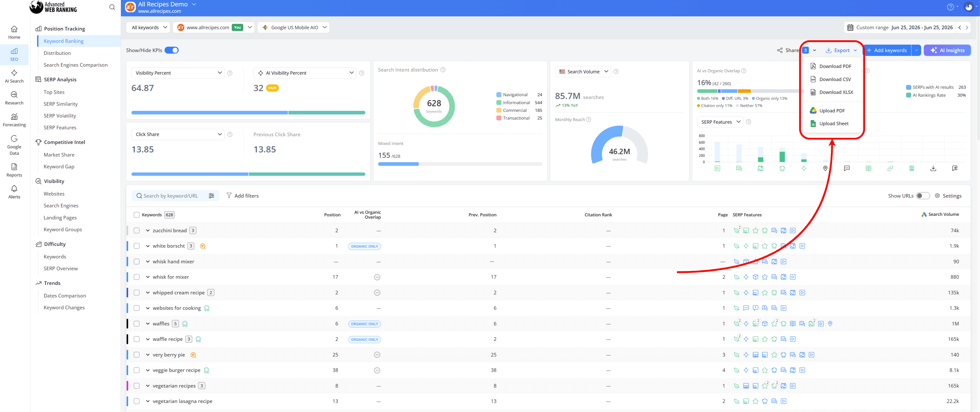This screenshot has height=412, width=980.
Task: Open the Search Volume dropdown
Action: click(x=583, y=72)
